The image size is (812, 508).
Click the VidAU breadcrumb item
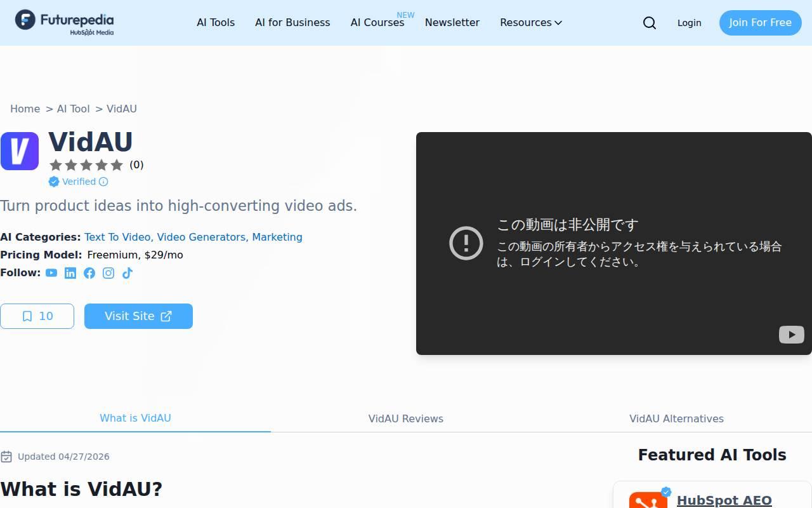(x=122, y=109)
